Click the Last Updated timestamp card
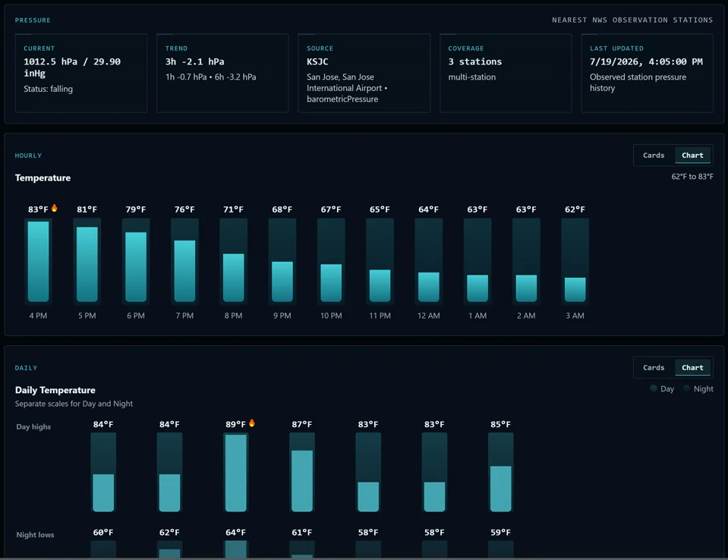Screen dimensions: 728x560 pos(648,73)
